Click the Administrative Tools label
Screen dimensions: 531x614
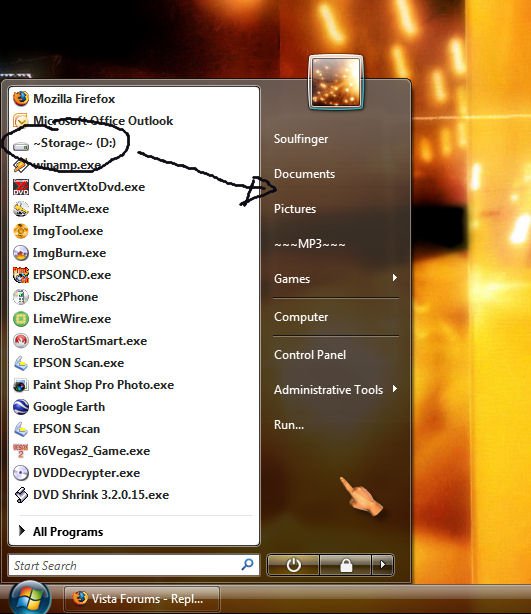[x=328, y=390]
